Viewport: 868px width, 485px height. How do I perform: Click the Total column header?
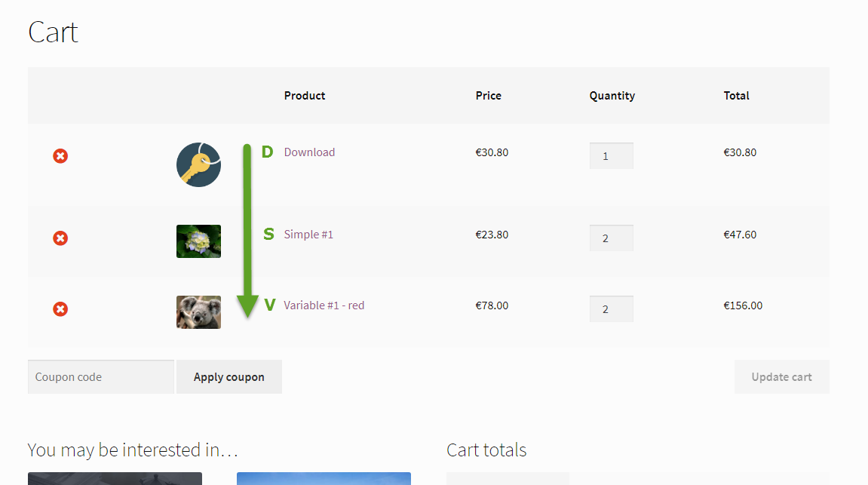point(736,96)
